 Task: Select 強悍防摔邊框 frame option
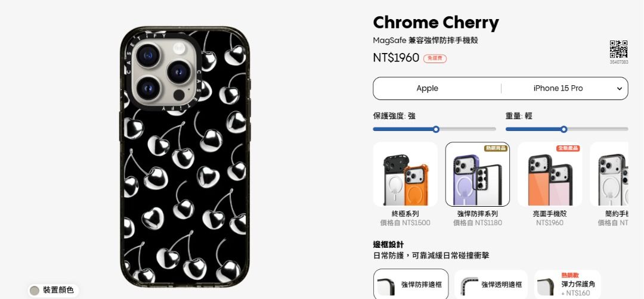(x=411, y=284)
